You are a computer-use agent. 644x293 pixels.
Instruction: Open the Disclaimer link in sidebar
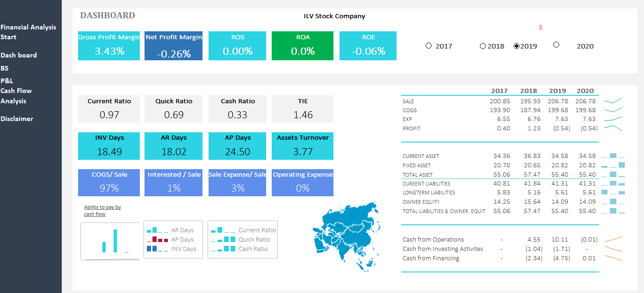click(x=17, y=119)
